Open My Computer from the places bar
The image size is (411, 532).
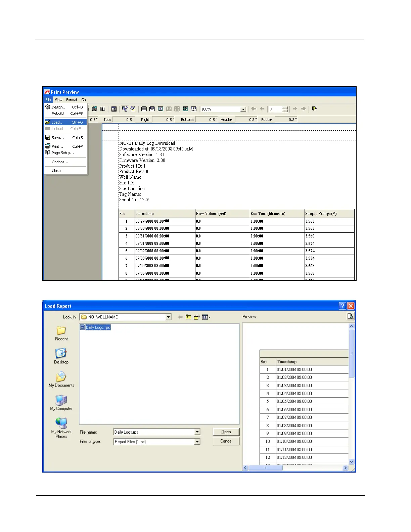(61, 402)
